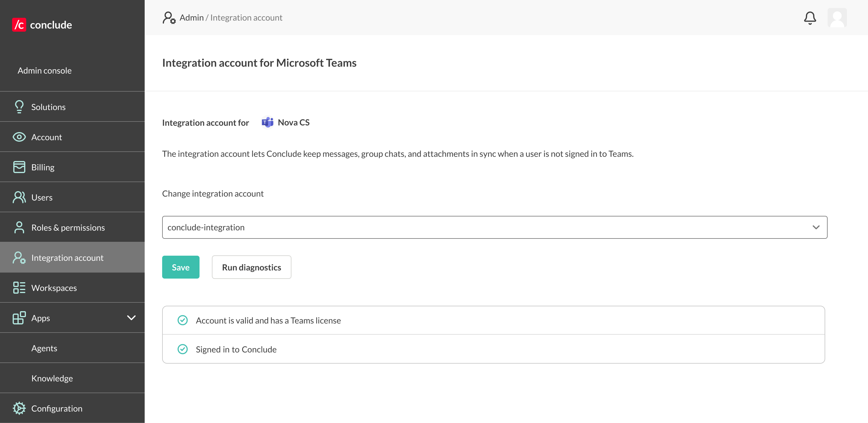
Task: Click 'Integration account for' label
Action: click(x=205, y=123)
